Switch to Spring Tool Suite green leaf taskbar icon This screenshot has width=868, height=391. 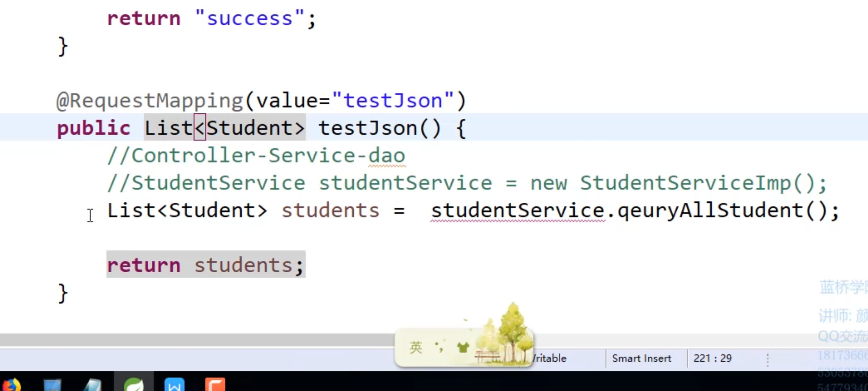pyautogui.click(x=134, y=384)
